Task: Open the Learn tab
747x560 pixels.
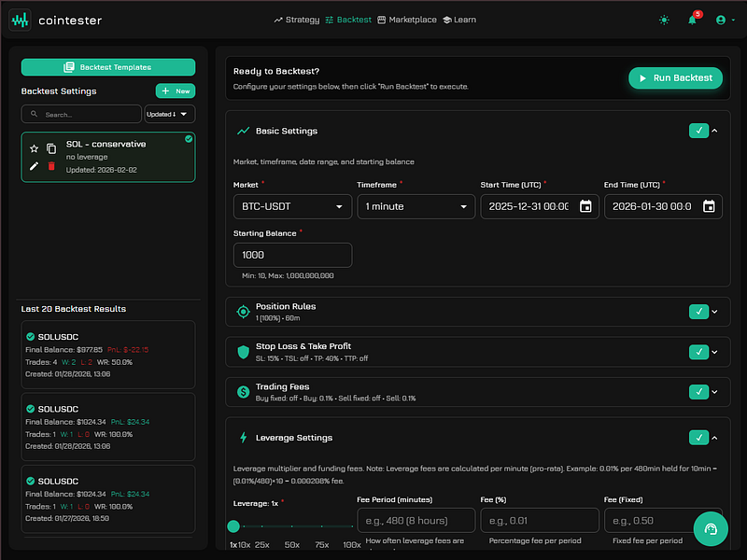Action: pos(459,20)
